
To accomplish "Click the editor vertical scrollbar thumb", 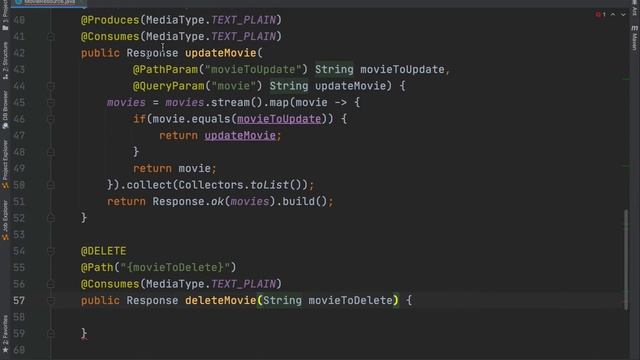I will click(626, 259).
